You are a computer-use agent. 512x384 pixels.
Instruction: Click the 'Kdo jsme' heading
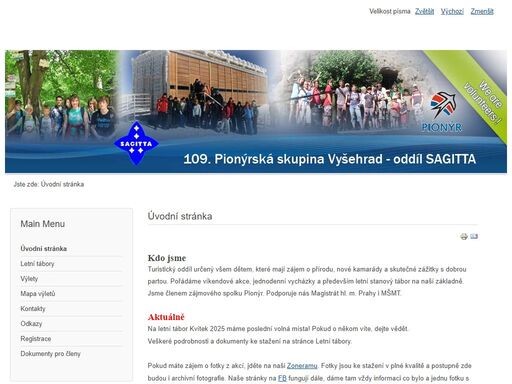pyautogui.click(x=167, y=258)
